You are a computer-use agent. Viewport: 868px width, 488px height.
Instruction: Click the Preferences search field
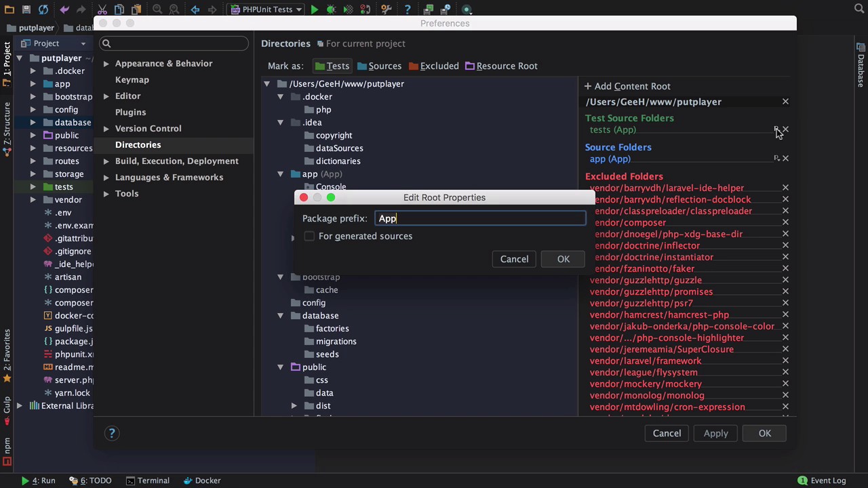[x=174, y=43]
